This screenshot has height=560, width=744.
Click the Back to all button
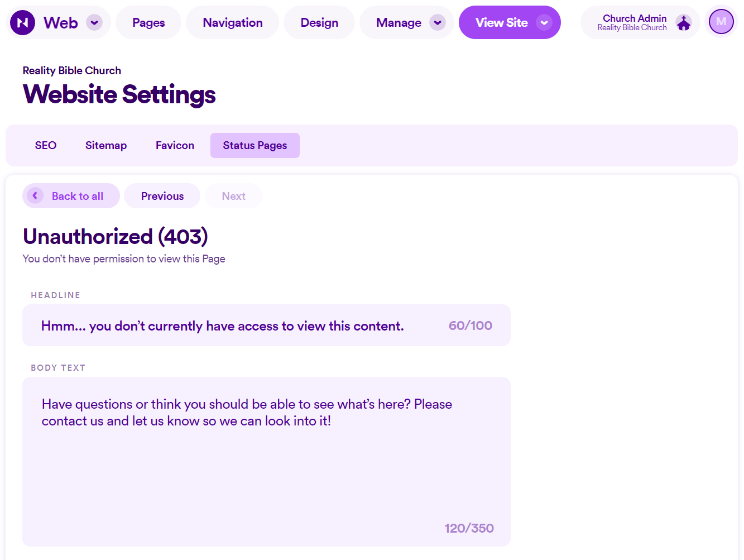point(71,195)
